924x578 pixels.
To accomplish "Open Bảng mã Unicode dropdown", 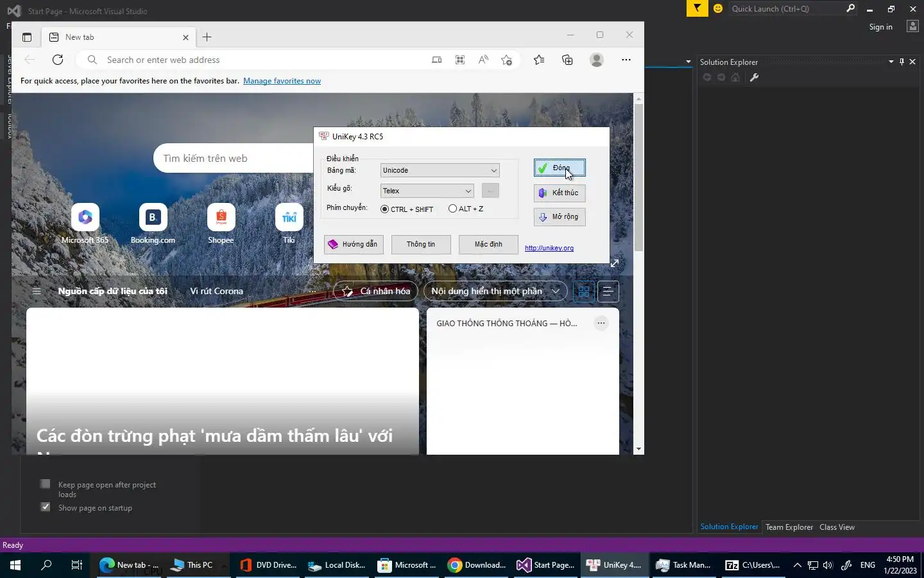I will pyautogui.click(x=440, y=170).
